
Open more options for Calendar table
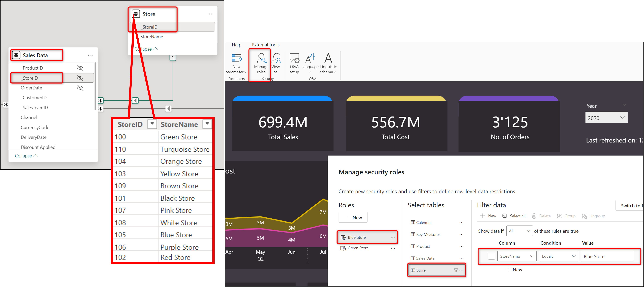[x=461, y=223]
